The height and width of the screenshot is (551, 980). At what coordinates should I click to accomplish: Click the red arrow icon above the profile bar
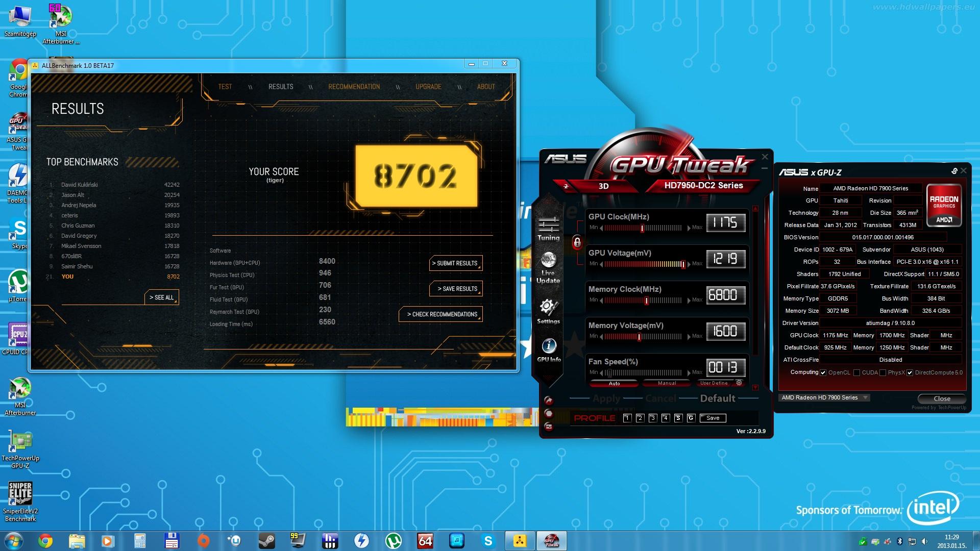548,400
